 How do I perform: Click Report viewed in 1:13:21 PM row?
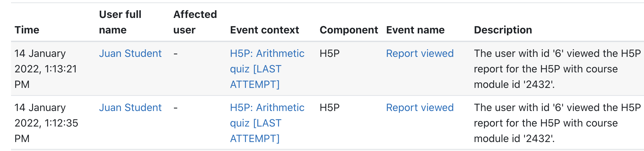coord(420,53)
